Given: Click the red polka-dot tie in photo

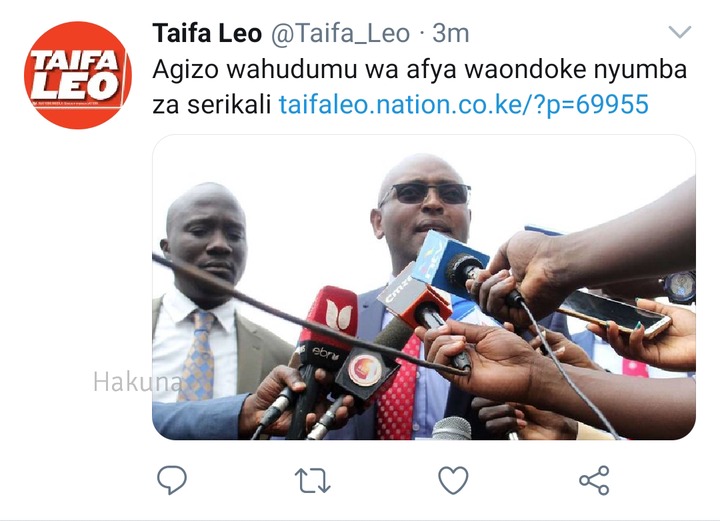Looking at the screenshot, I should (399, 390).
